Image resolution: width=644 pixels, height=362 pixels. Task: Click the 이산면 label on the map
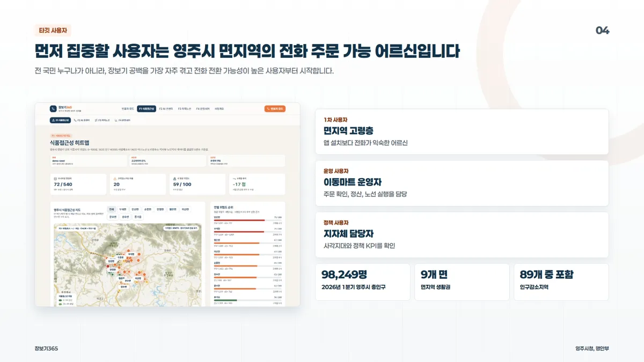137,278
